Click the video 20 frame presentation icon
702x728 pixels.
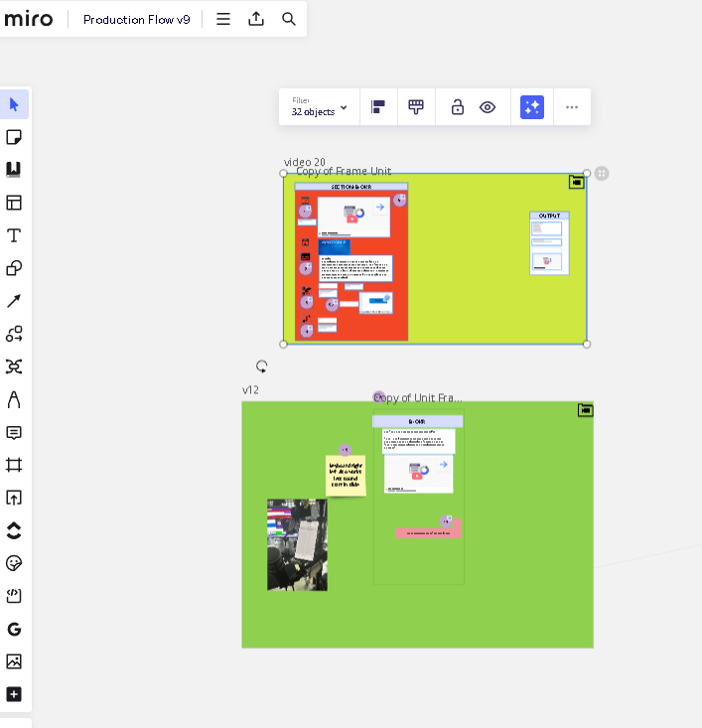tap(577, 182)
